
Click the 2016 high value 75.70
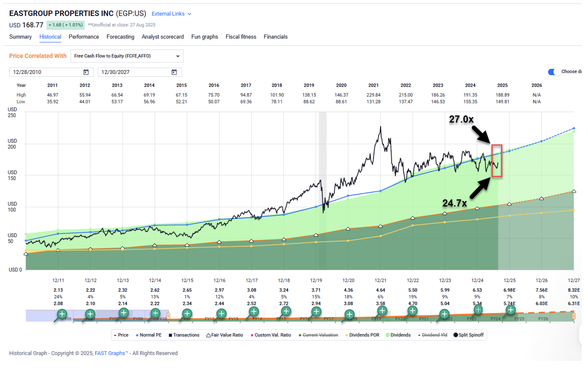click(214, 95)
